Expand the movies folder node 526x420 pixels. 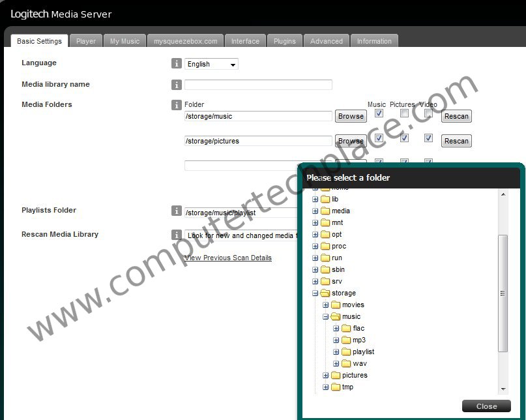point(325,305)
